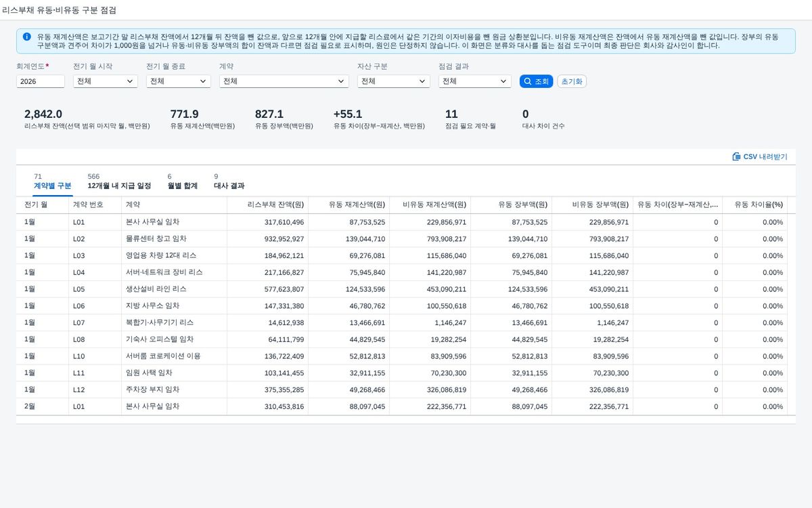Image resolution: width=812 pixels, height=508 pixels.
Task: Select the 임원 사택 임차 cell
Action: click(174, 373)
